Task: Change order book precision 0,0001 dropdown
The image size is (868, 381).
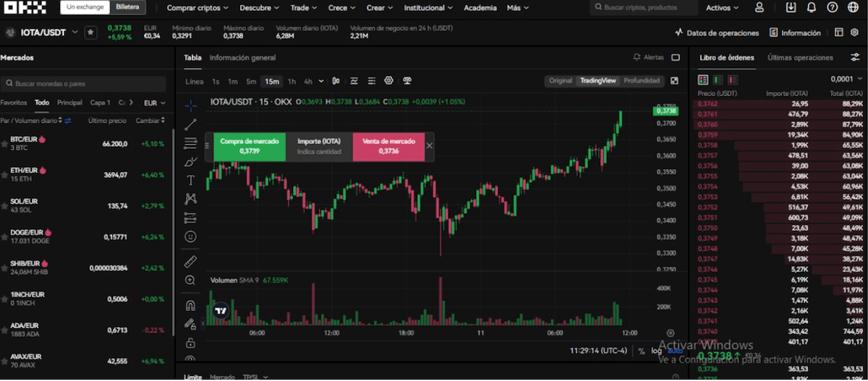Action: (846, 80)
